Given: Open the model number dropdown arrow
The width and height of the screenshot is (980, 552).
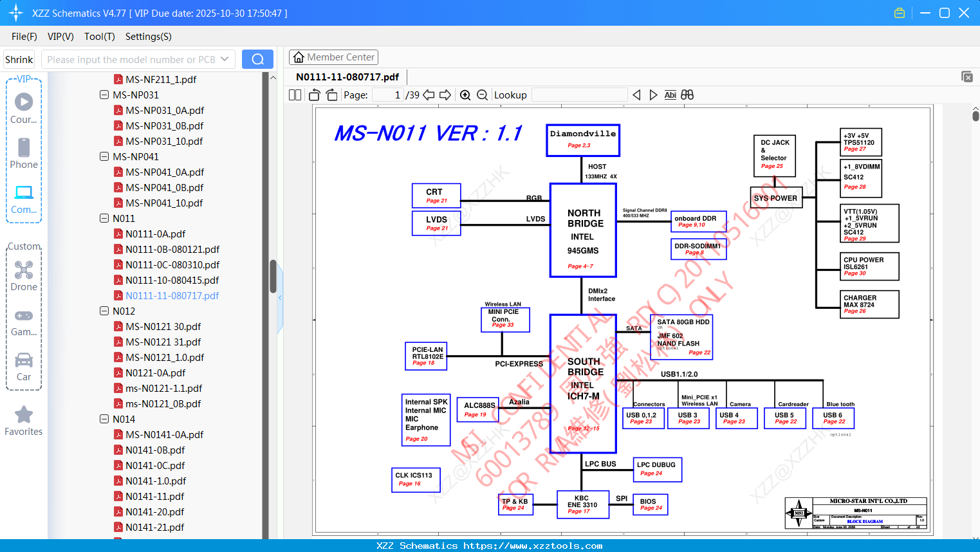Looking at the screenshot, I should [225, 59].
